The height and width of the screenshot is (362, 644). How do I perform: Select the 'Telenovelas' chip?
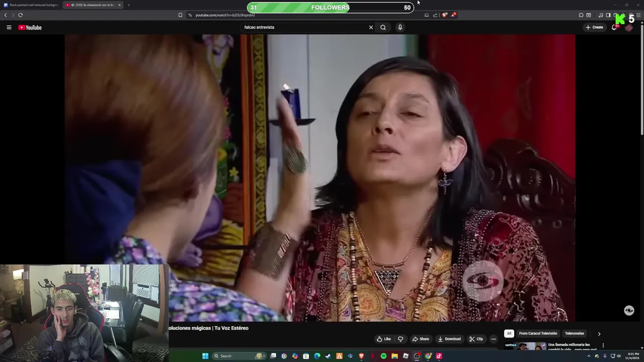pos(575,333)
